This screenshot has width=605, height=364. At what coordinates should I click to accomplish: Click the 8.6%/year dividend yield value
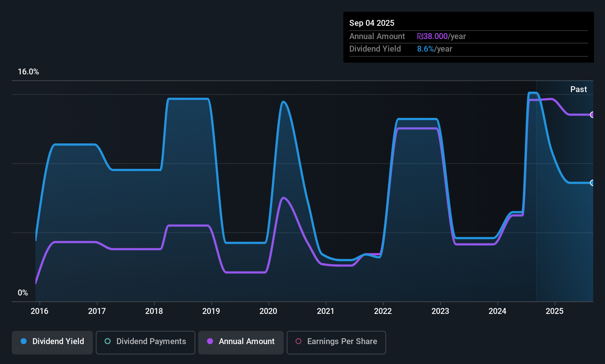click(434, 49)
